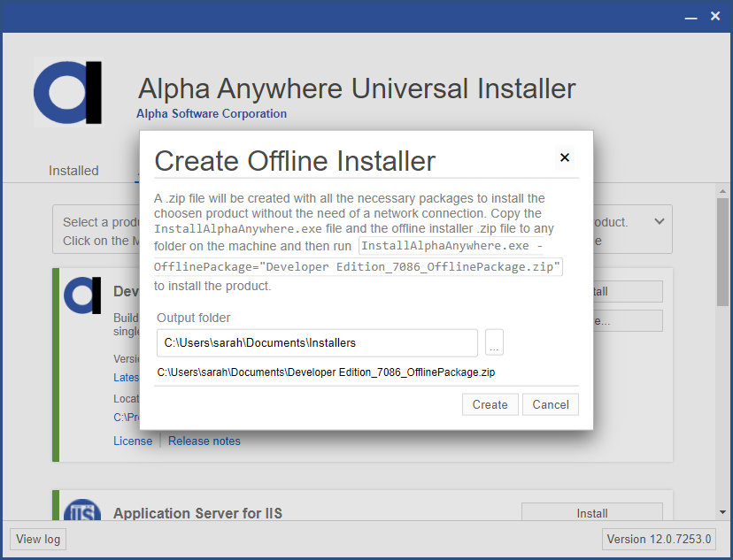Click the Application Server for IIS title

[197, 513]
